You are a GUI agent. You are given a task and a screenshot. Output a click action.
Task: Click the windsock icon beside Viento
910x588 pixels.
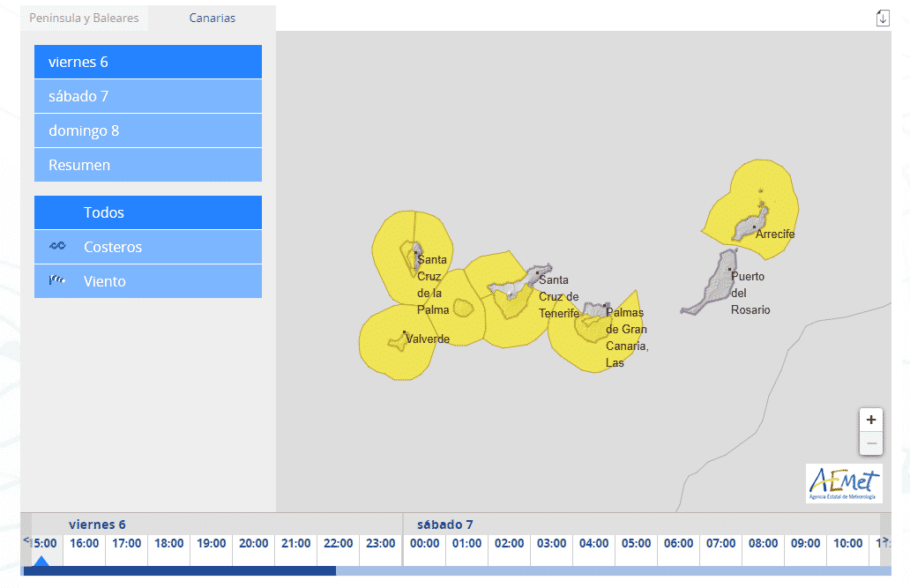coord(57,281)
